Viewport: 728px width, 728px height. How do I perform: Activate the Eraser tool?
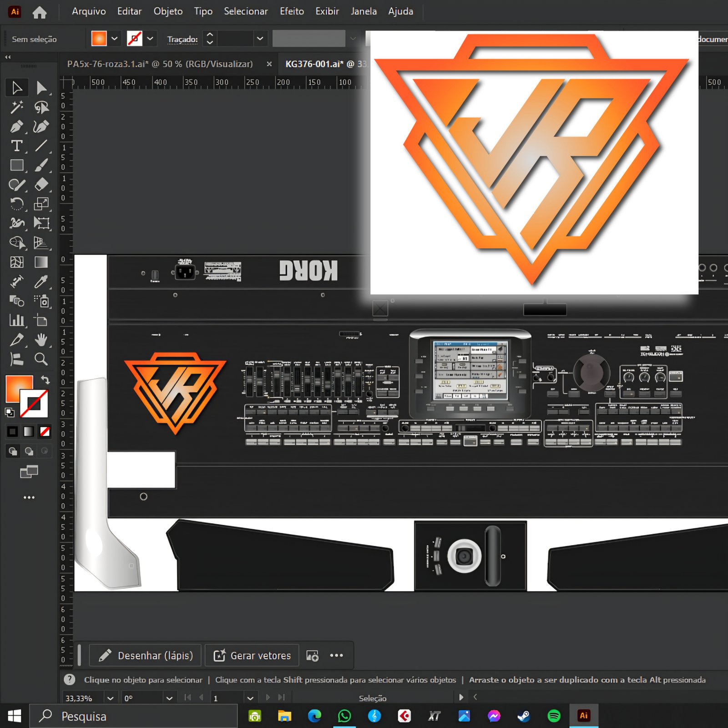point(41,184)
